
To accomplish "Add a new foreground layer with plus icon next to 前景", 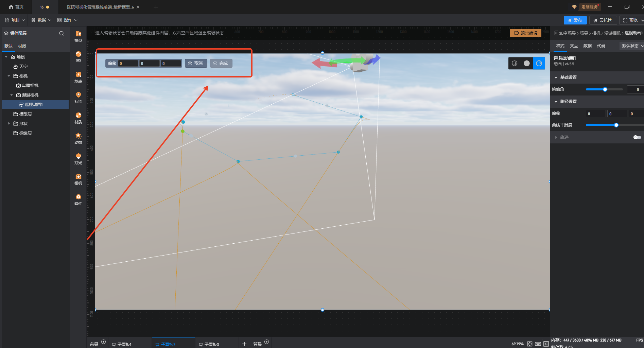I will (104, 342).
